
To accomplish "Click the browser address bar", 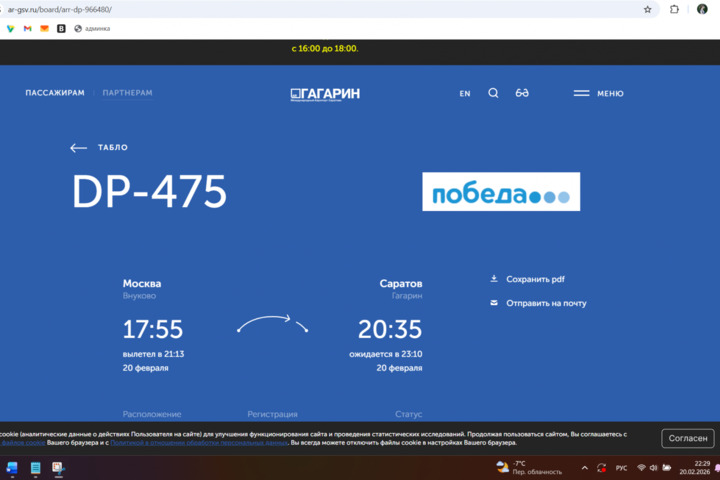I will click(300, 9).
